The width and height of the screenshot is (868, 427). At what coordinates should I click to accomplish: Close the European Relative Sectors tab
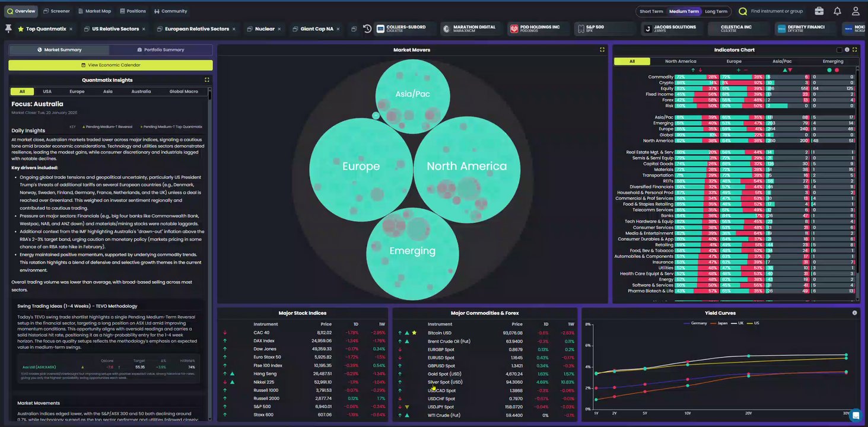(234, 29)
